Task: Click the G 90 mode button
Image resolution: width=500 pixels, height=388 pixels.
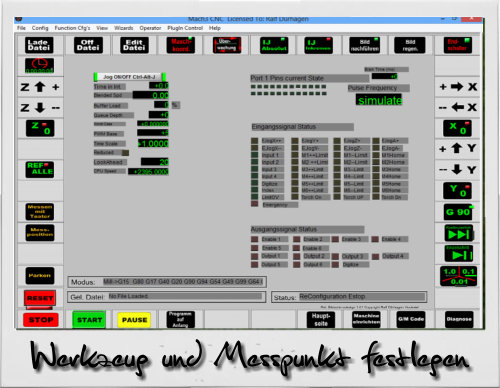Action: pos(459,212)
